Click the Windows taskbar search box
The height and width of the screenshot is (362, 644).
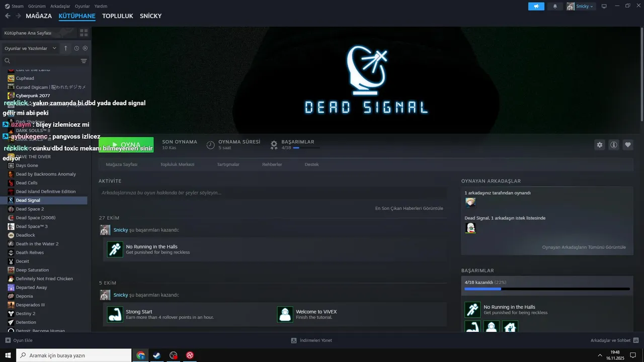tap(74, 355)
